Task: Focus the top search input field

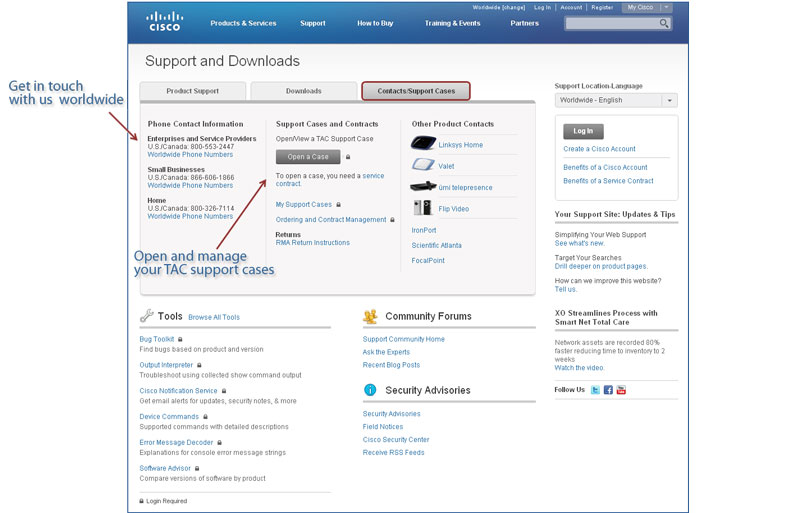Action: click(612, 23)
